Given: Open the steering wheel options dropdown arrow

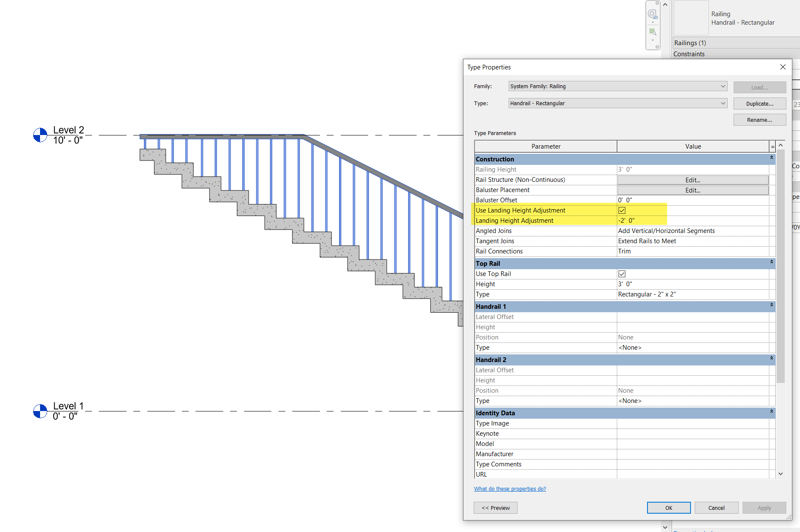Looking at the screenshot, I should click(653, 22).
